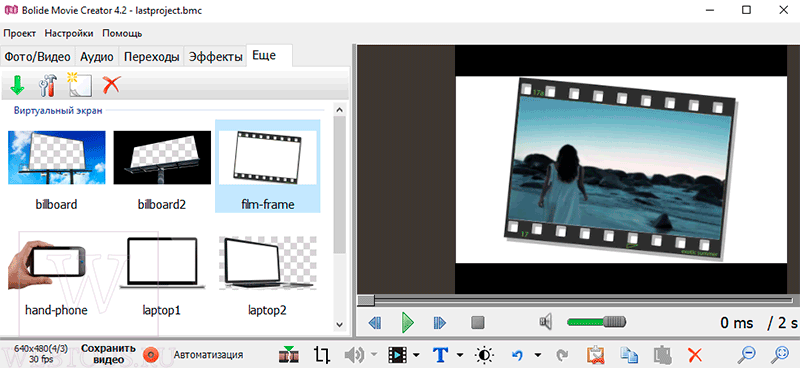Viewport: 800px width, 368px height.
Task: Click the Сохранить видео button
Action: pyautogui.click(x=108, y=354)
